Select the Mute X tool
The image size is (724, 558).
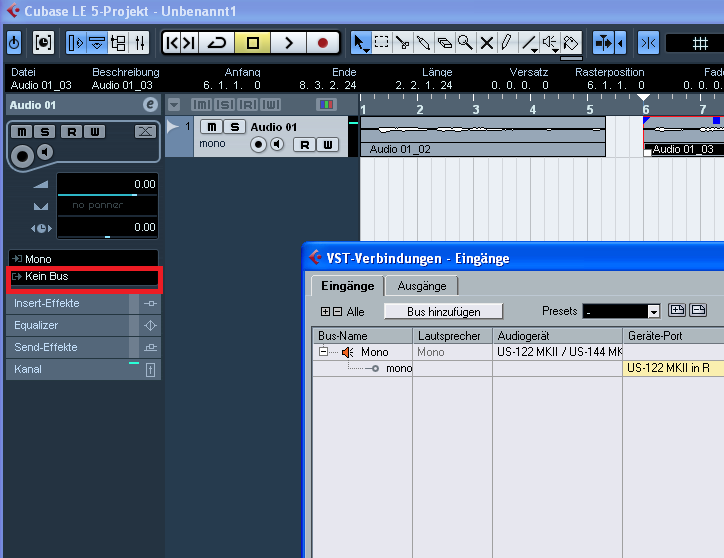[487, 43]
